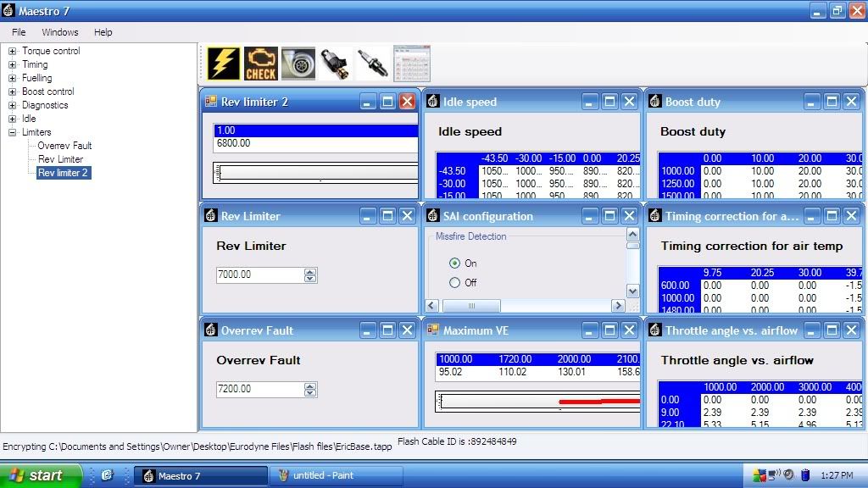Click the Boost duty window title icon
Screen dimensions: 868x488
tap(655, 102)
